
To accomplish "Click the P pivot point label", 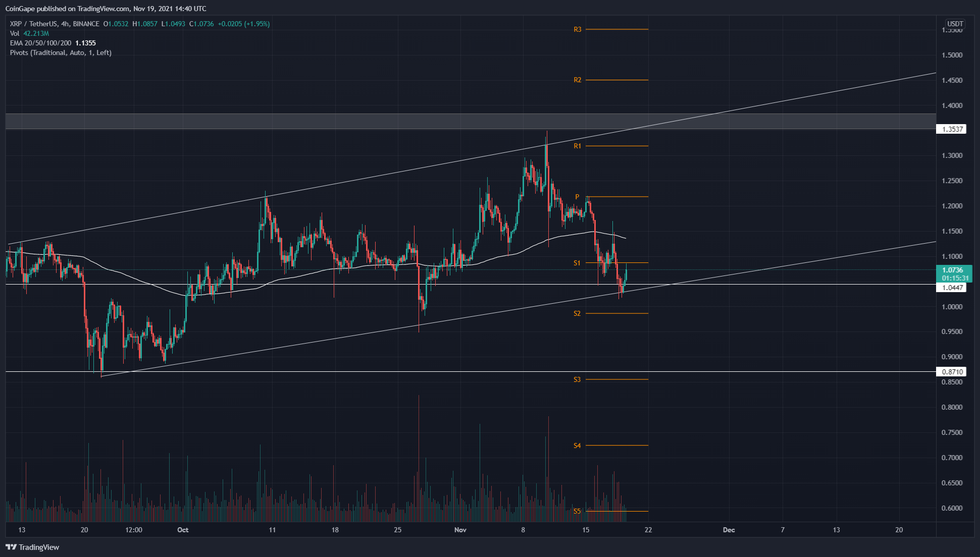I will 577,197.
